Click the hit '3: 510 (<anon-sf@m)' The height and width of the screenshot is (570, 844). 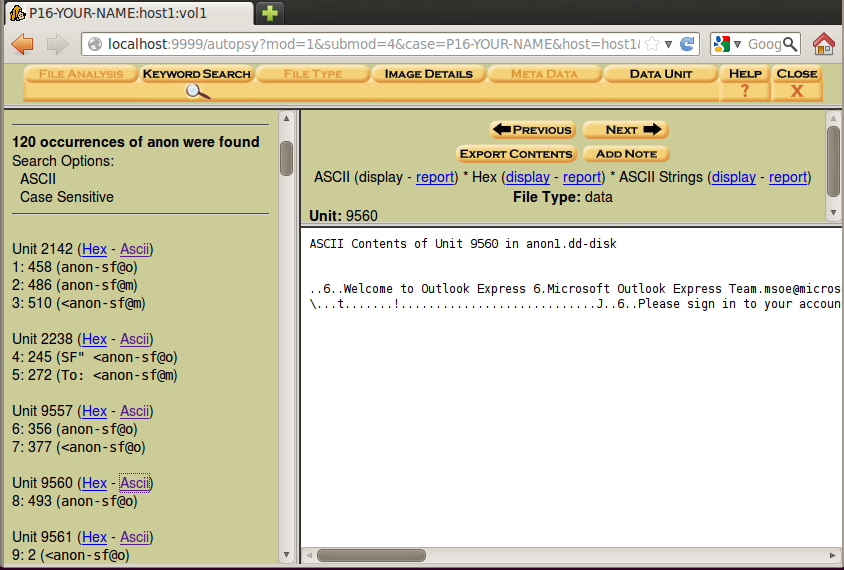click(79, 303)
